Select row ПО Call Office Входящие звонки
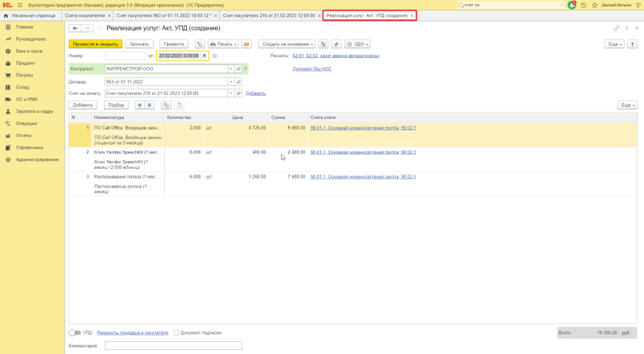 353,135
